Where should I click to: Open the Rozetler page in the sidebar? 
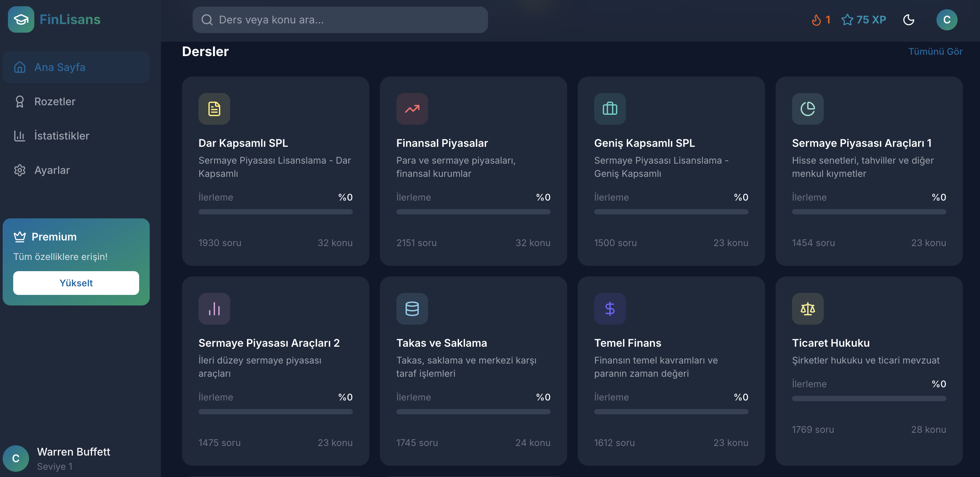55,102
